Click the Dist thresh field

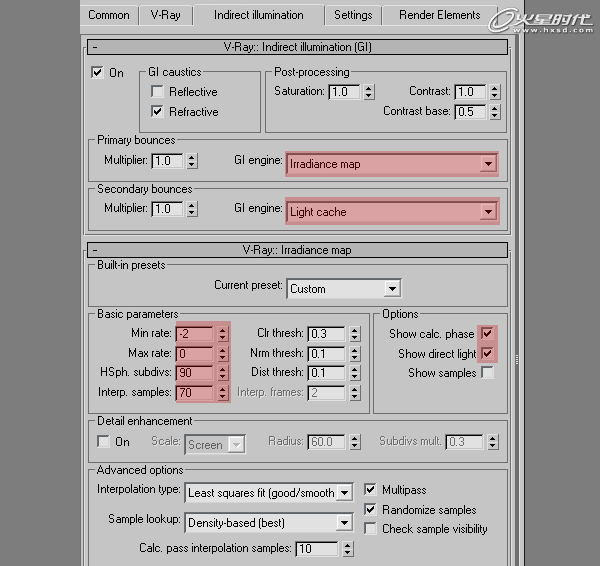point(326,373)
